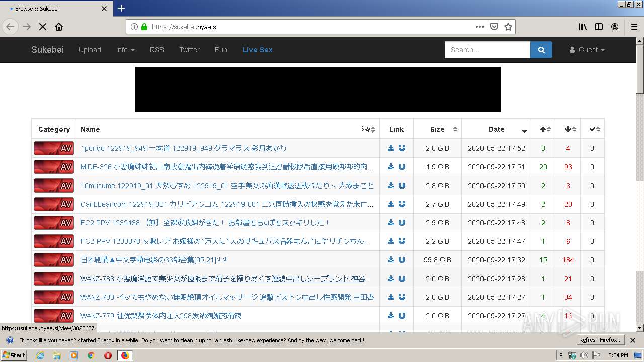
Task: Download torrent file for the MIDE-326 row
Action: coord(391,167)
